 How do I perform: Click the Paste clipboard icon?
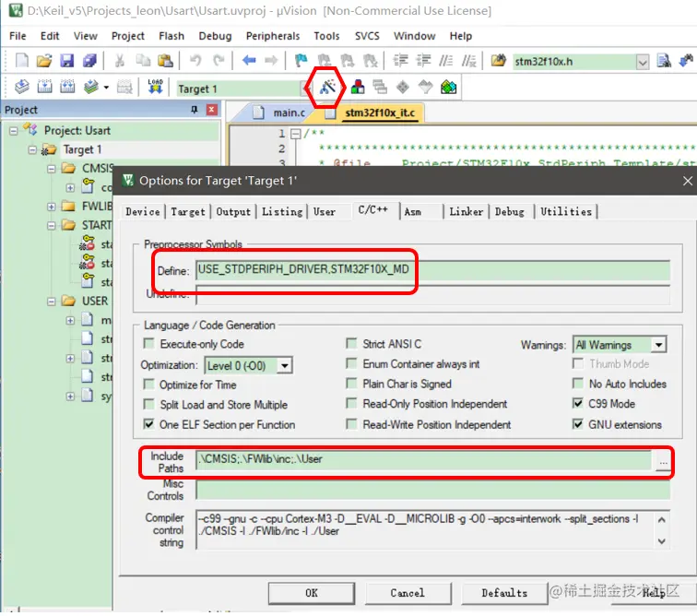(165, 60)
